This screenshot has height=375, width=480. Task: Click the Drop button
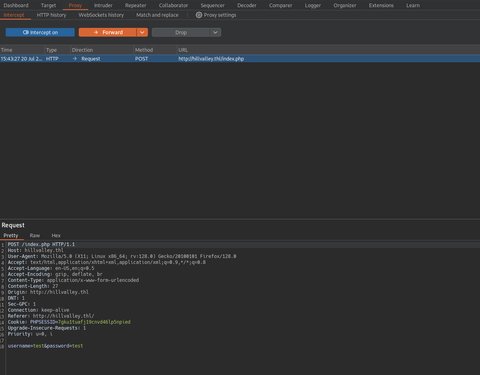(x=181, y=32)
